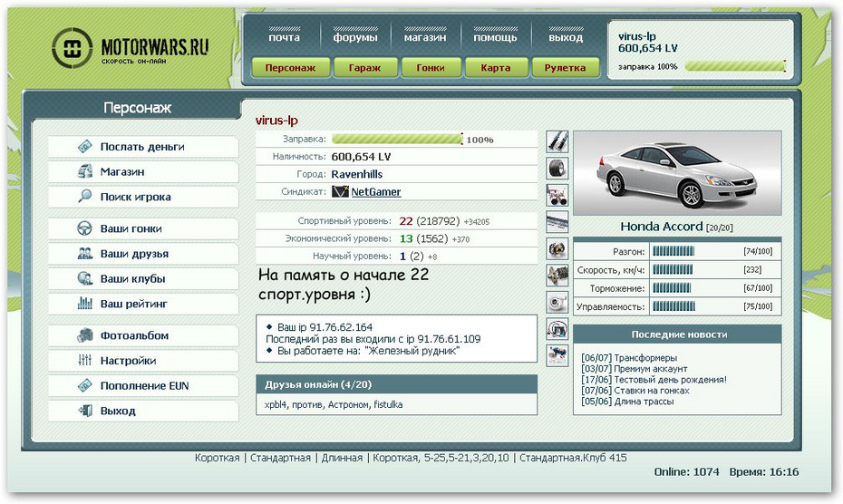This screenshot has width=843, height=504.
Task: Click the money icon beside Пополнение EUN
Action: coord(85,385)
